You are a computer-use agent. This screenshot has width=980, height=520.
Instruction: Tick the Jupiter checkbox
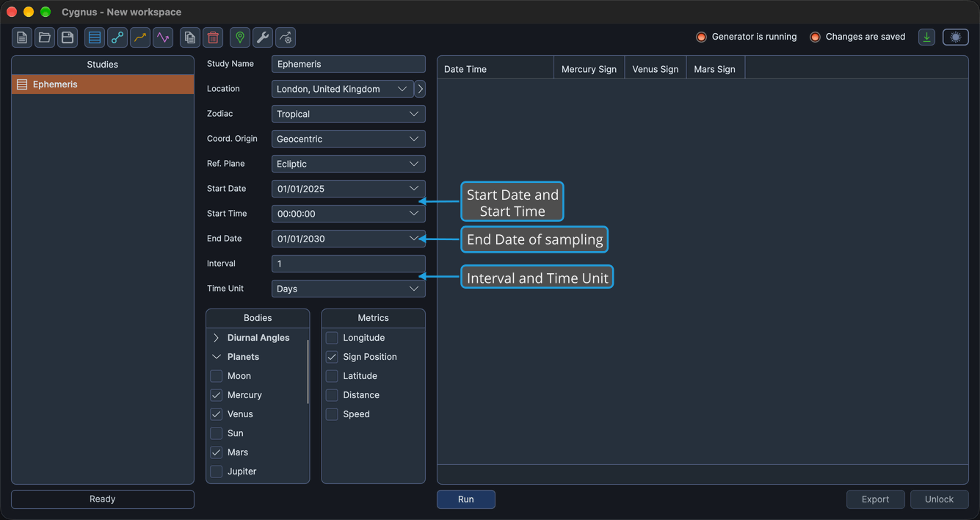[x=217, y=472]
